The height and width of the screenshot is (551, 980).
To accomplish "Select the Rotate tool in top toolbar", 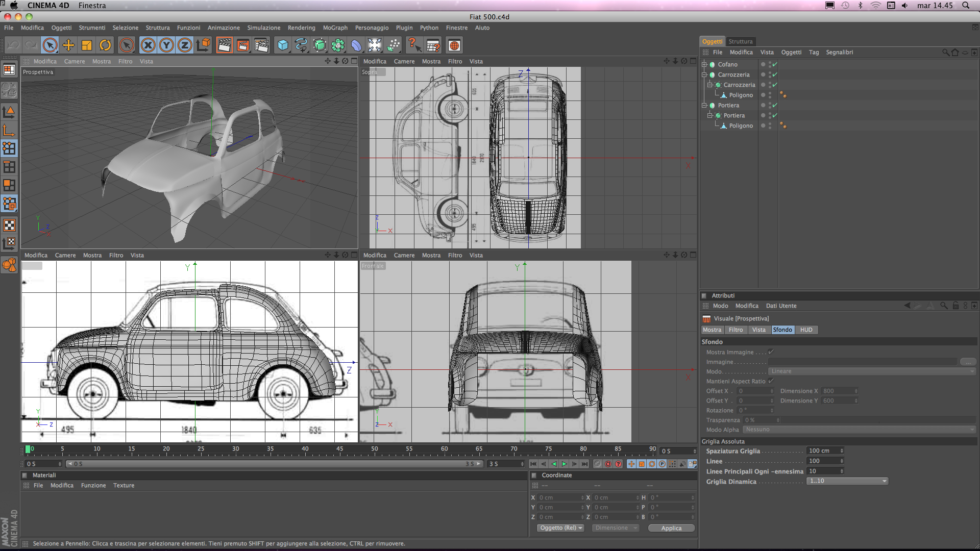I will pos(105,45).
